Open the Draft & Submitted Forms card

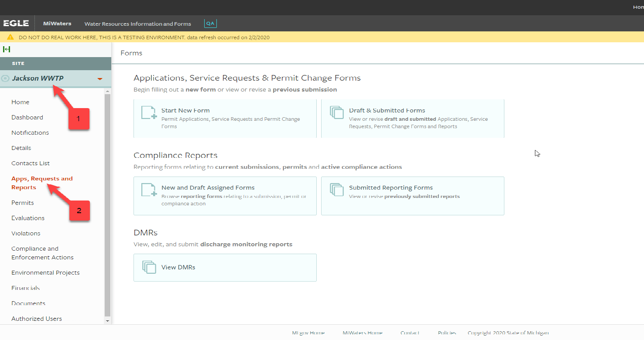point(413,119)
